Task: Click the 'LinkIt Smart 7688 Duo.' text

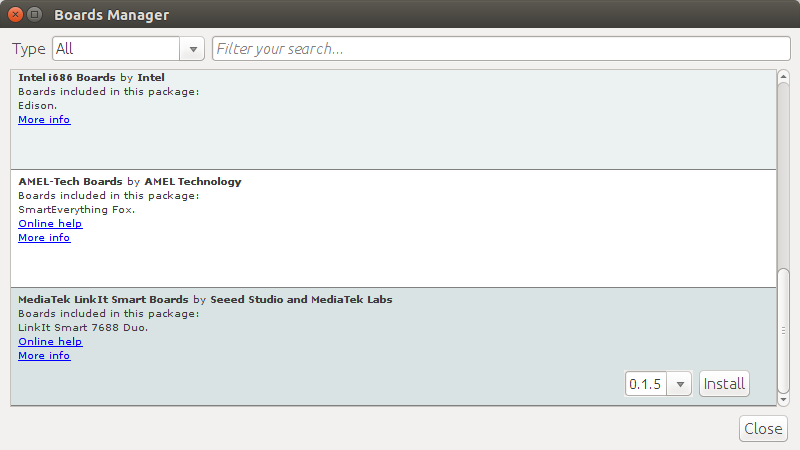Action: (x=83, y=328)
